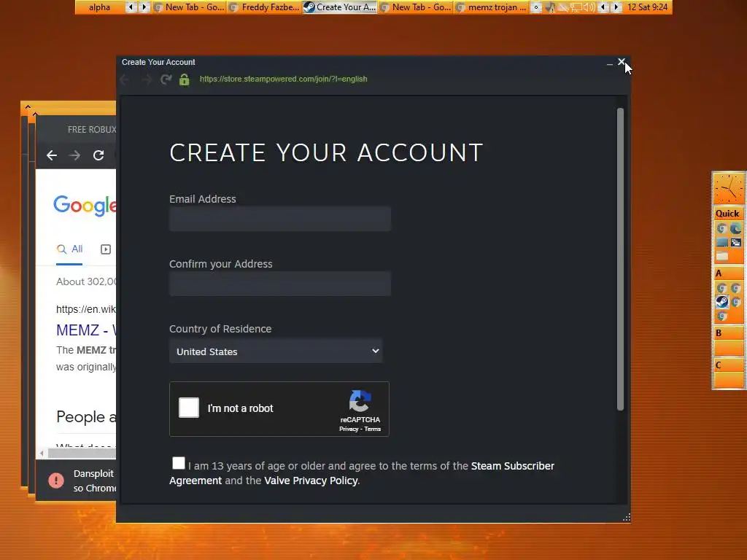Click the https://en.wik result URL text

[x=86, y=309]
